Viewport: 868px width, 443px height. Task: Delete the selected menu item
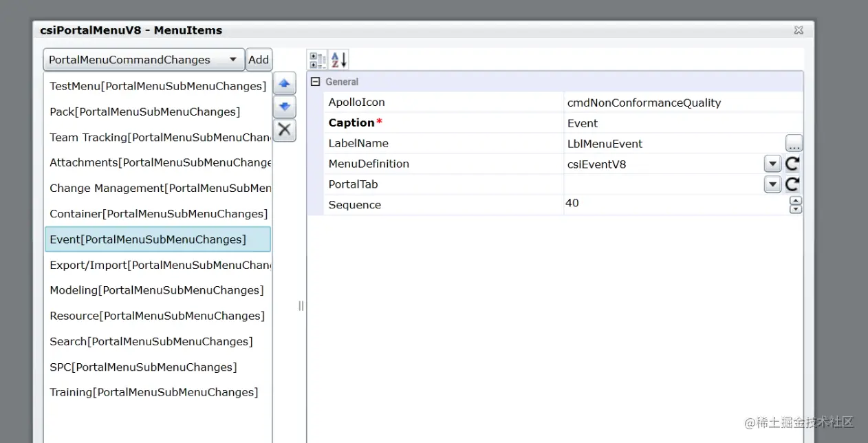285,130
